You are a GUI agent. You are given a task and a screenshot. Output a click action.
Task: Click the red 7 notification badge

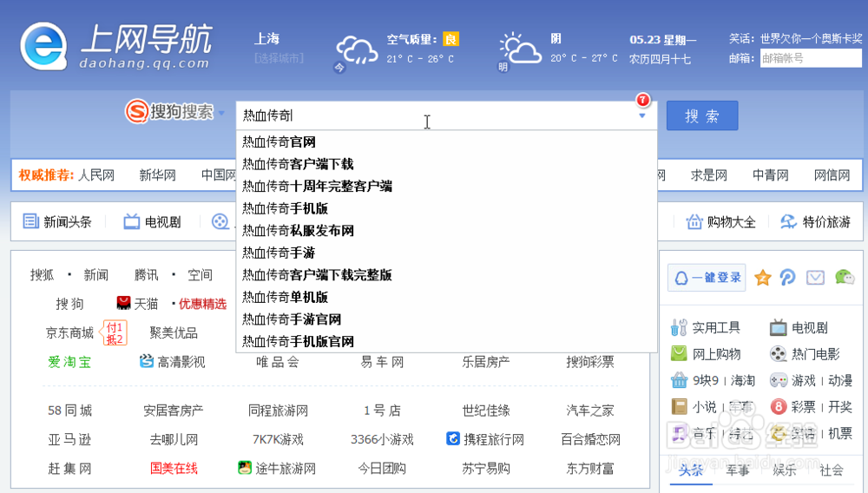pos(642,100)
